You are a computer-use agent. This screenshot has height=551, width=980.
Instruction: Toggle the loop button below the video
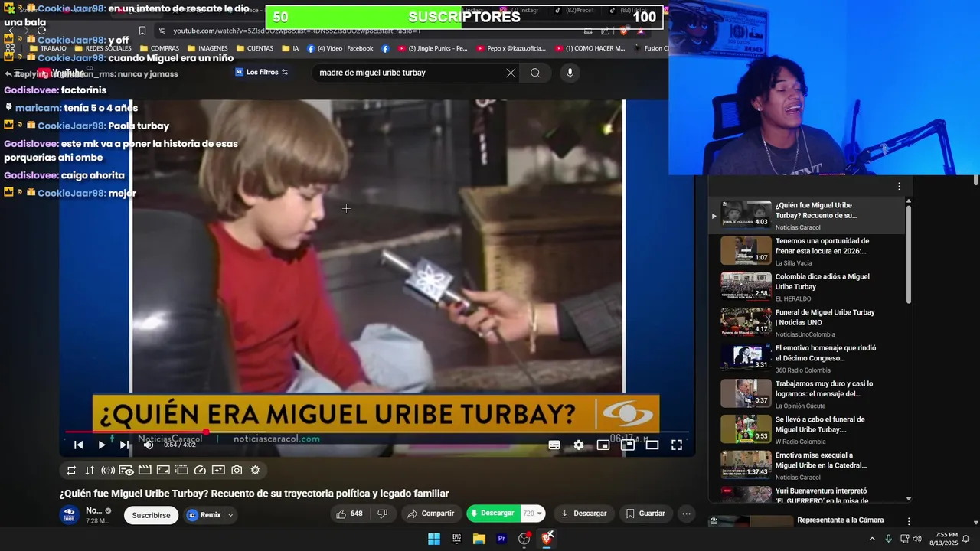click(x=71, y=470)
